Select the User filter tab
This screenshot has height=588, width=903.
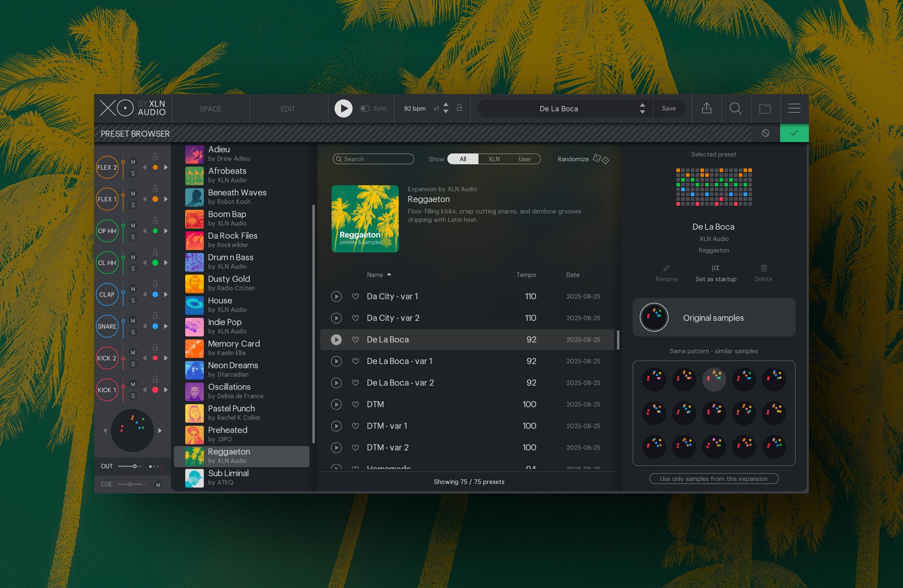[525, 159]
